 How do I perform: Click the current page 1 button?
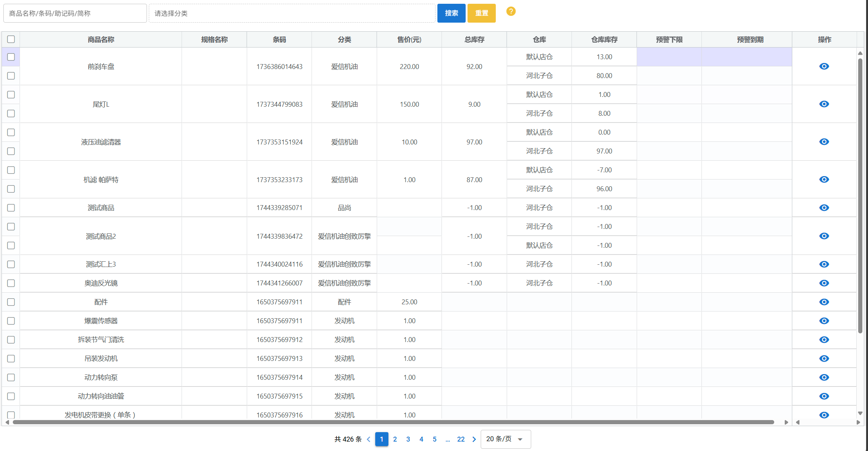coord(382,439)
